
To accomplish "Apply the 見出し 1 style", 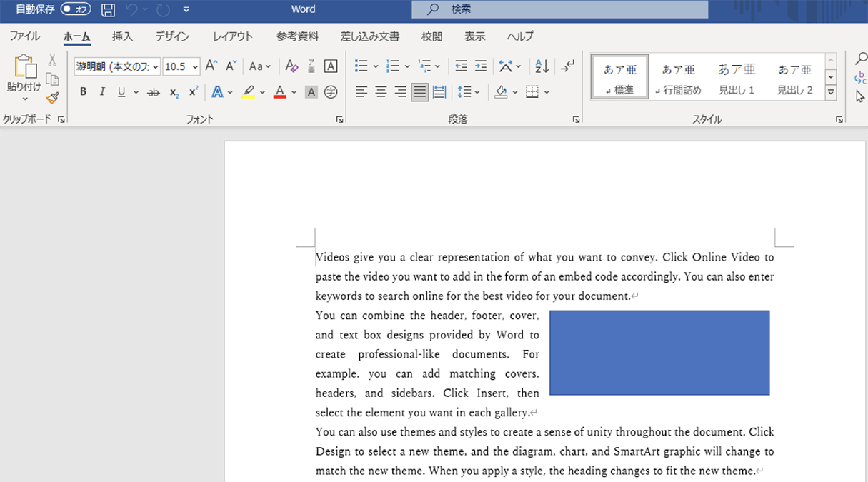I will [736, 77].
